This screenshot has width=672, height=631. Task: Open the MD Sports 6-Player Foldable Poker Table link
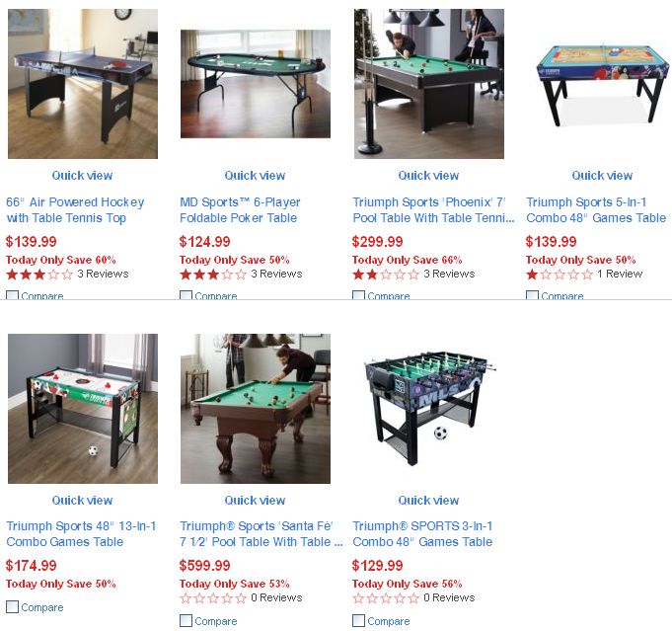point(240,209)
